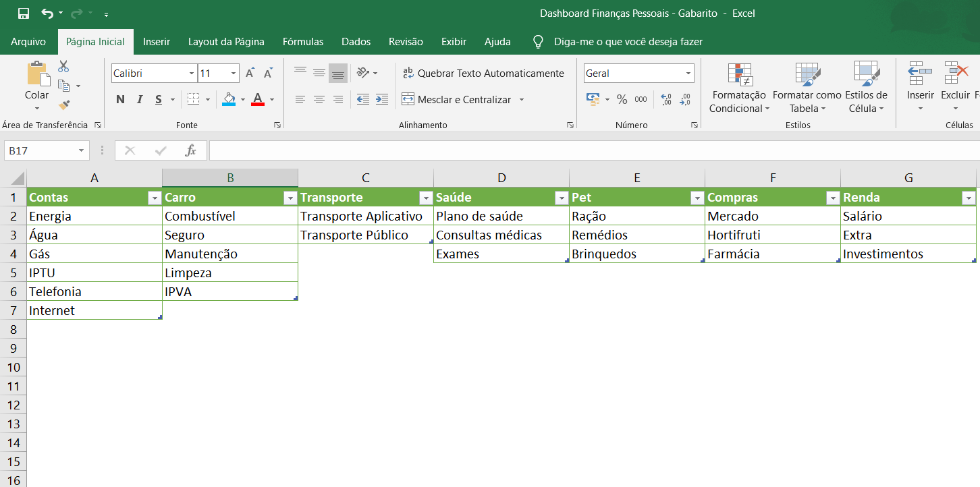980x487 pixels.
Task: Decrease font size with small A icon
Action: (x=269, y=74)
